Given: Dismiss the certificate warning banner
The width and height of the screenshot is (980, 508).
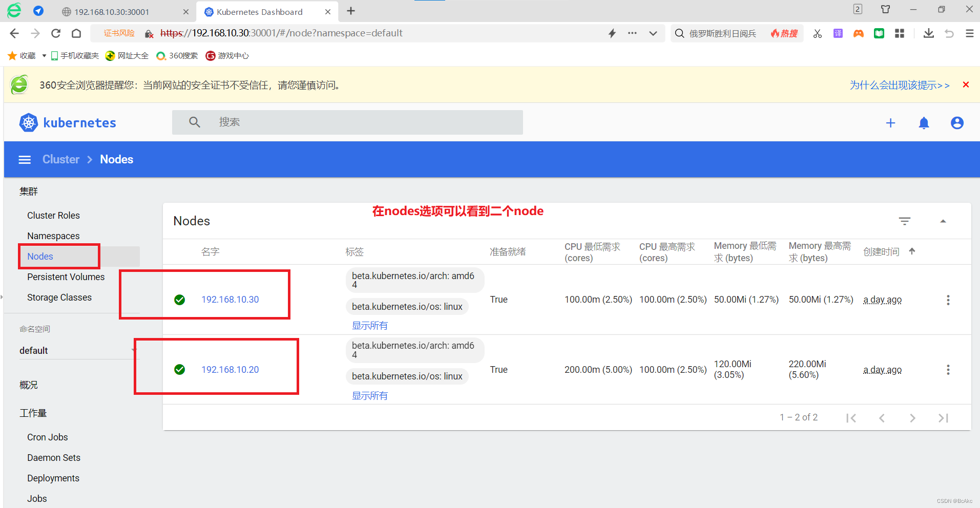Looking at the screenshot, I should [x=966, y=85].
